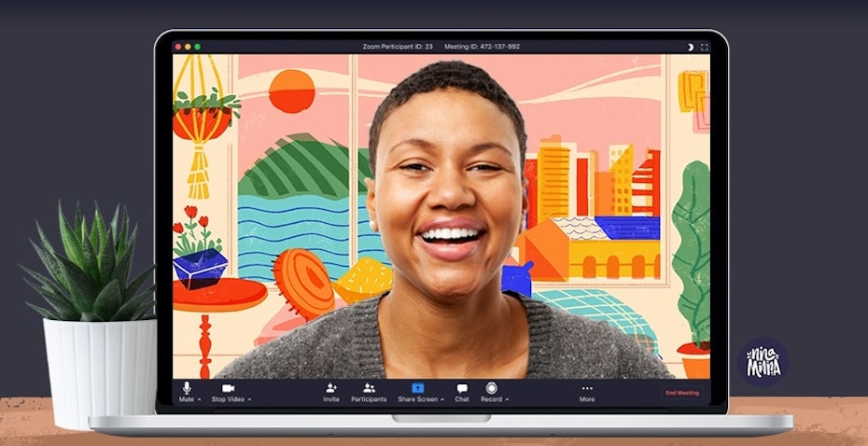Open audio options arrow beside Mute
868x446 pixels.
(x=200, y=399)
